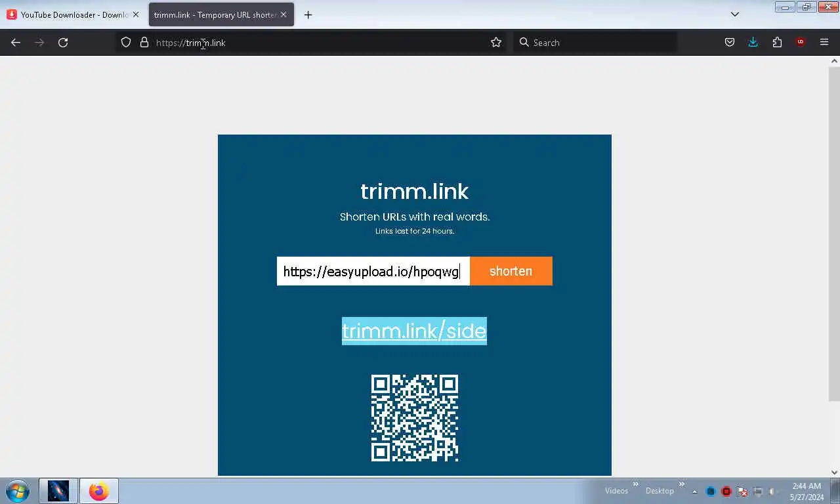Image resolution: width=840 pixels, height=504 pixels.
Task: Select the trimm.link Temporary URL shortener tab
Action: (x=221, y=14)
